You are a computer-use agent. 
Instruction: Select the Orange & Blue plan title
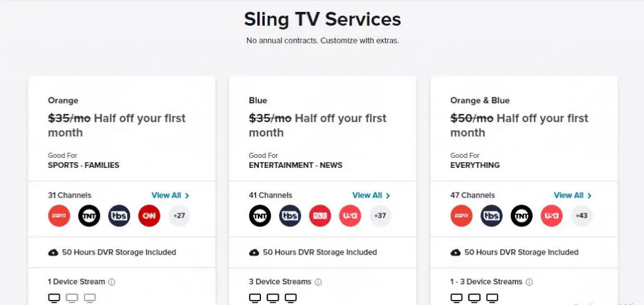click(480, 101)
